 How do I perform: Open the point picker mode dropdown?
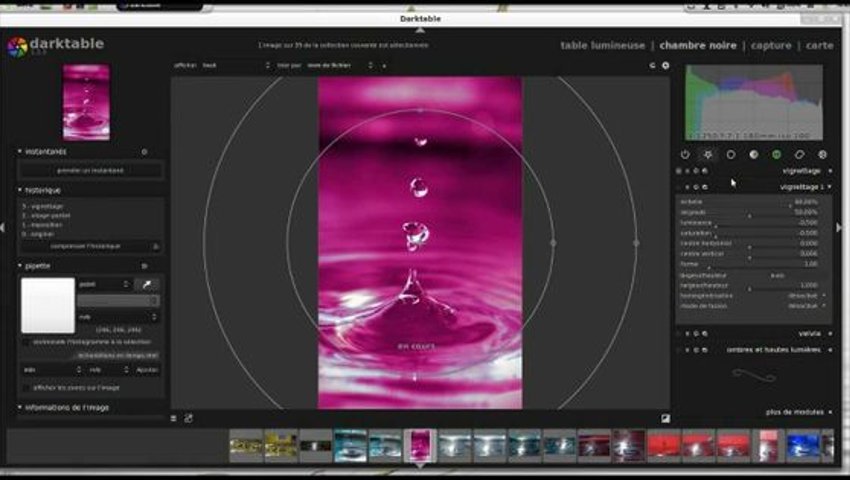point(104,284)
